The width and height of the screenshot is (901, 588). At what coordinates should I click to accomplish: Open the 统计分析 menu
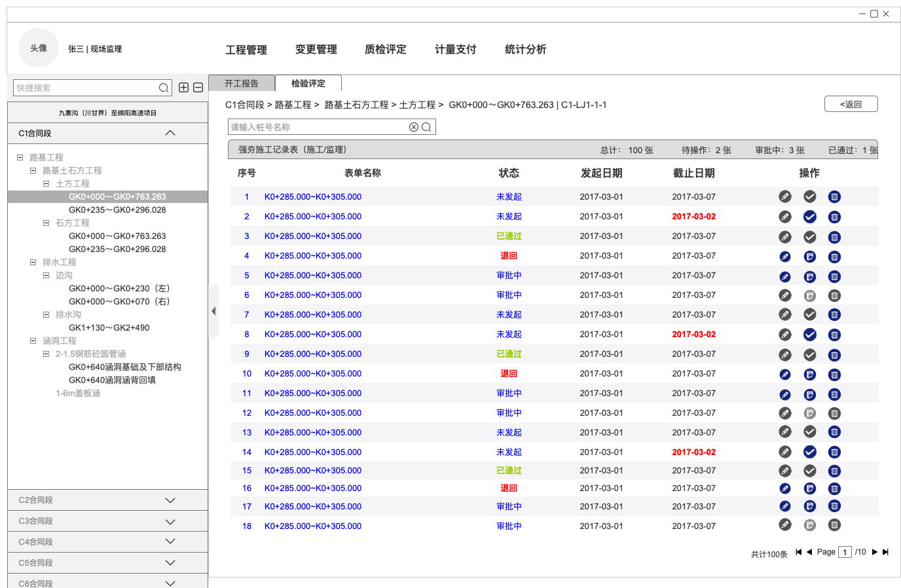(x=526, y=49)
